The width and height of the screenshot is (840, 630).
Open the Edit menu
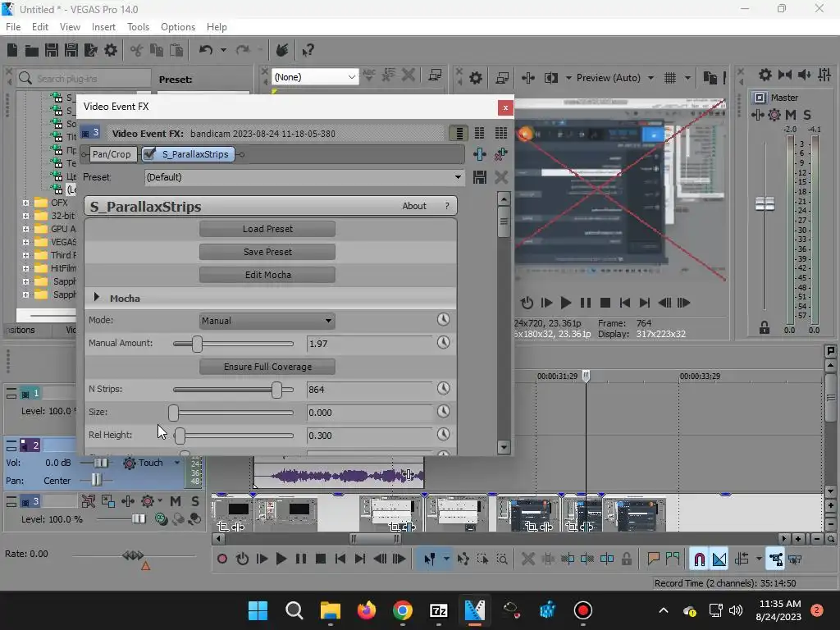point(40,27)
